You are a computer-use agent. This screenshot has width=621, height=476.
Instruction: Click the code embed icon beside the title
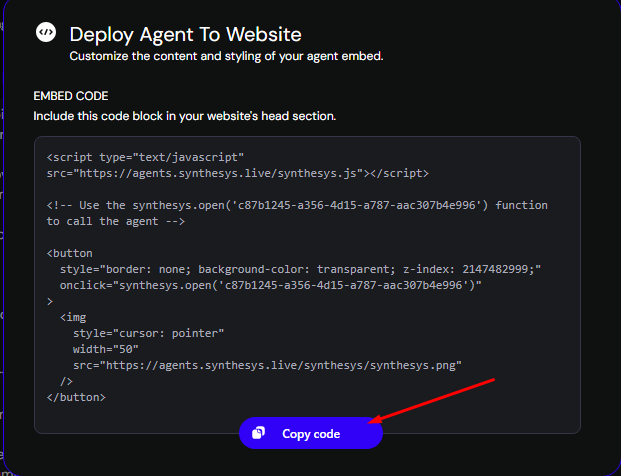(x=46, y=32)
